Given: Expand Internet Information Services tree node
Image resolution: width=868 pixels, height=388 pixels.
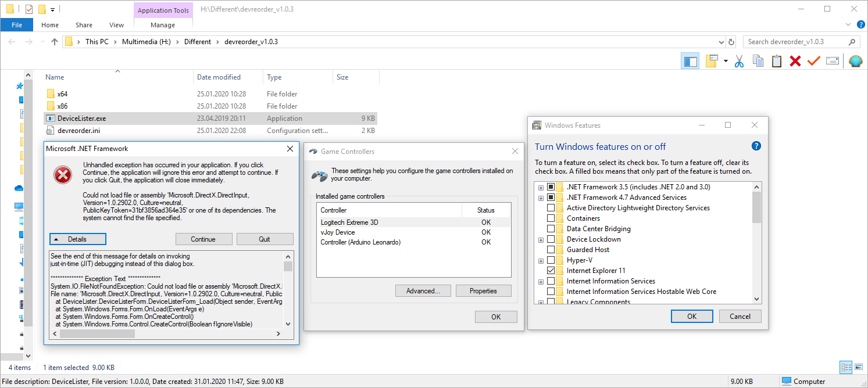Looking at the screenshot, I should [x=541, y=282].
